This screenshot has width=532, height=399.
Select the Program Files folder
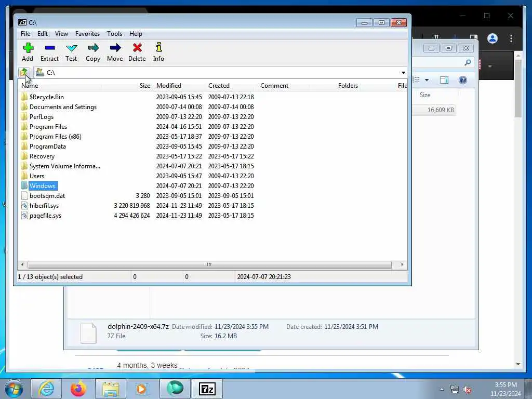(x=48, y=127)
